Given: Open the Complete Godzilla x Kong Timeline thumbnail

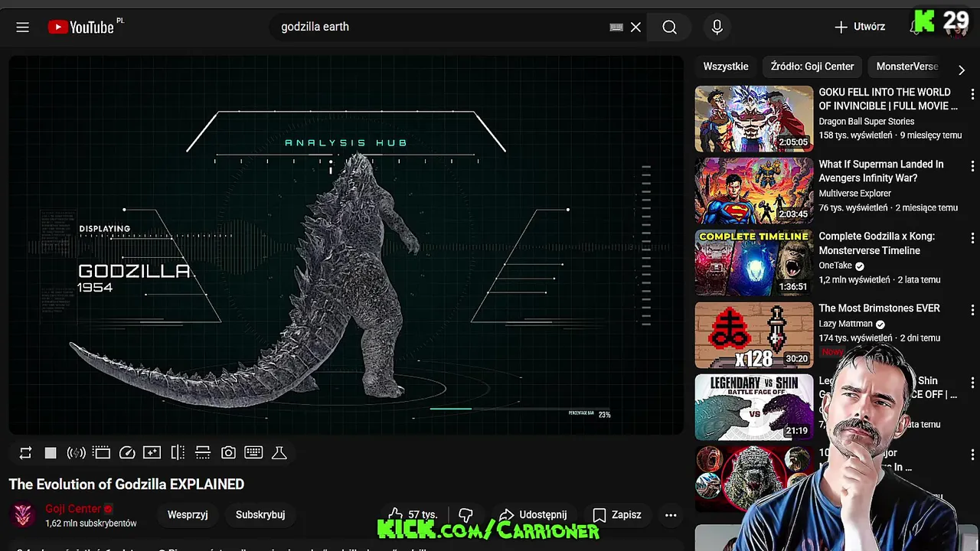Looking at the screenshot, I should tap(754, 263).
